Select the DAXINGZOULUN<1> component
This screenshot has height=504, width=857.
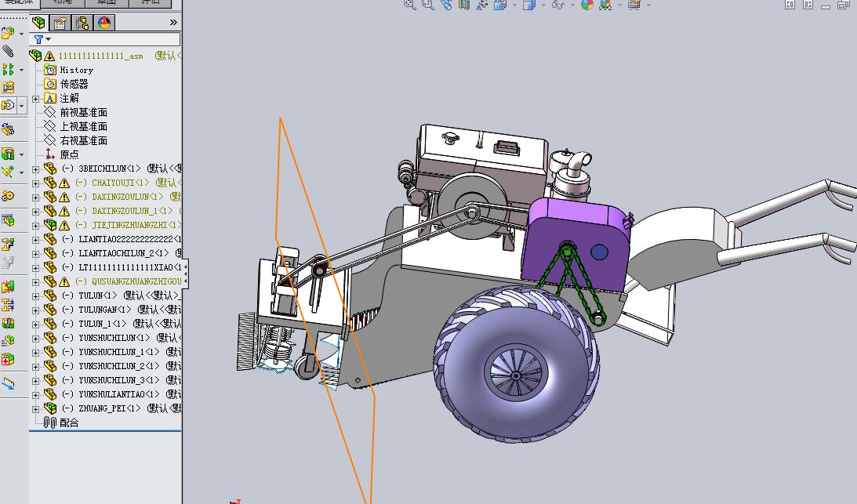[x=127, y=197]
